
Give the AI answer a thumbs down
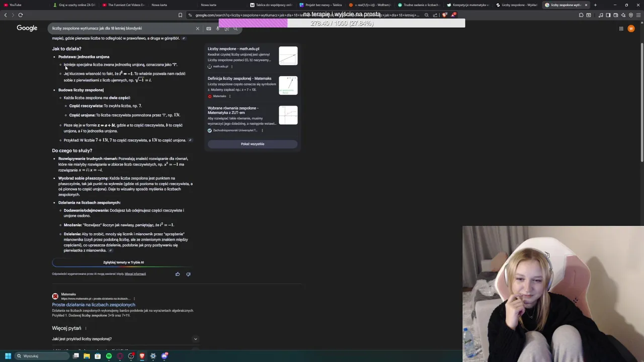pyautogui.click(x=188, y=274)
